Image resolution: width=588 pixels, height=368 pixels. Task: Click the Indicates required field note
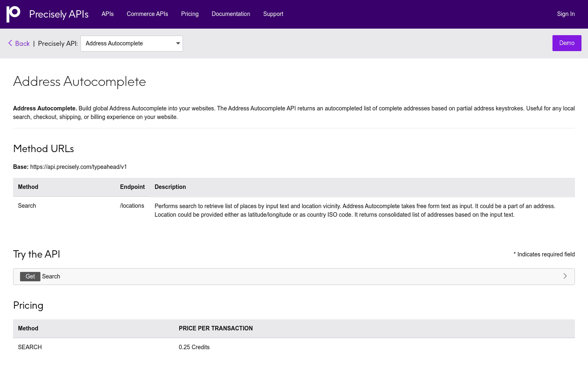coord(544,254)
